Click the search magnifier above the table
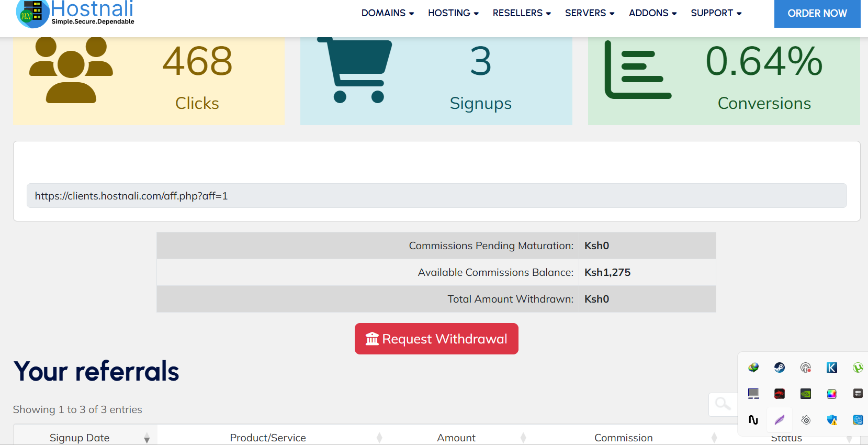This screenshot has height=445, width=868. (723, 404)
